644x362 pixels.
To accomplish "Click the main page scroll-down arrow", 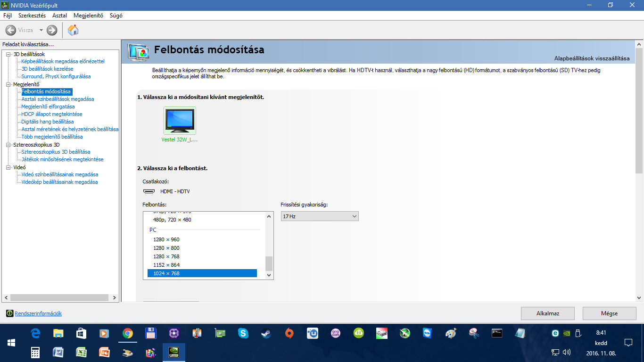I will tap(639, 298).
